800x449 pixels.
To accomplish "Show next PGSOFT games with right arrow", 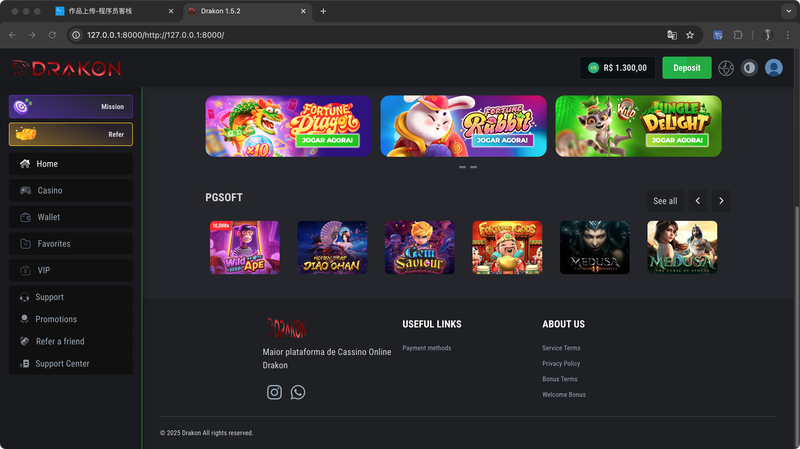I will 721,201.
